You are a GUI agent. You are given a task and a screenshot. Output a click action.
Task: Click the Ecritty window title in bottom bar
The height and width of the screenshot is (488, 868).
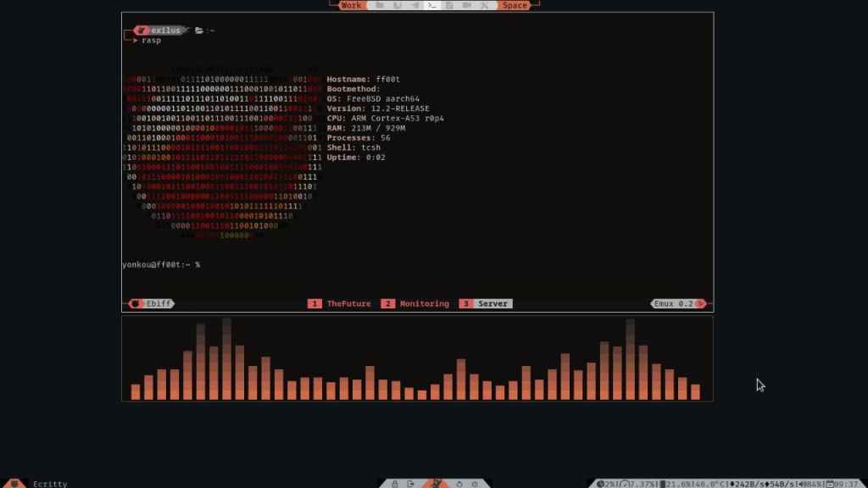tap(50, 483)
